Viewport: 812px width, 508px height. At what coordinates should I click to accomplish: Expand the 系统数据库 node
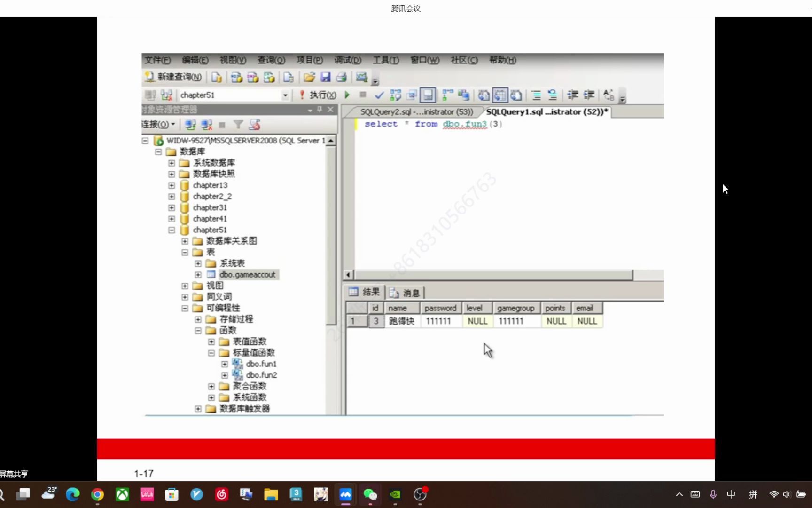172,163
